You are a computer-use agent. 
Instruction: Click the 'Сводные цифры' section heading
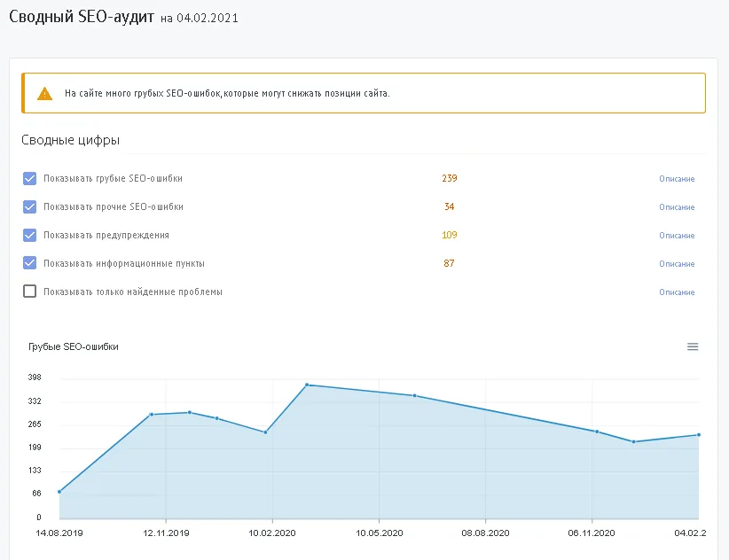click(71, 140)
